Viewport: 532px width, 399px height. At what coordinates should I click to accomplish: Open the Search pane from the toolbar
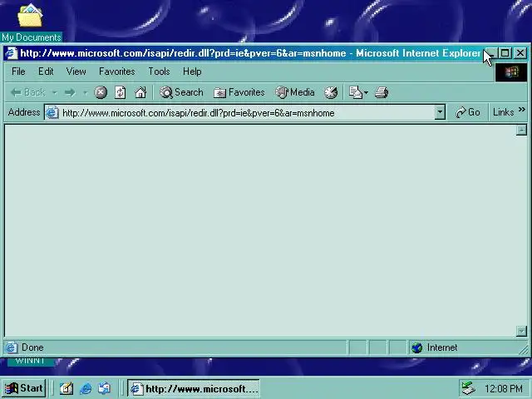pyautogui.click(x=181, y=92)
